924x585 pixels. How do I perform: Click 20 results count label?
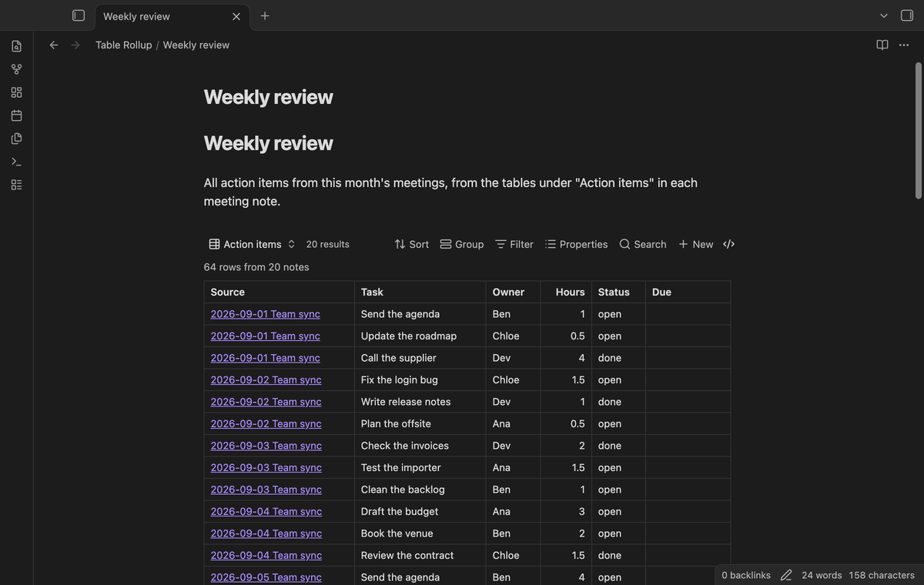coord(328,244)
